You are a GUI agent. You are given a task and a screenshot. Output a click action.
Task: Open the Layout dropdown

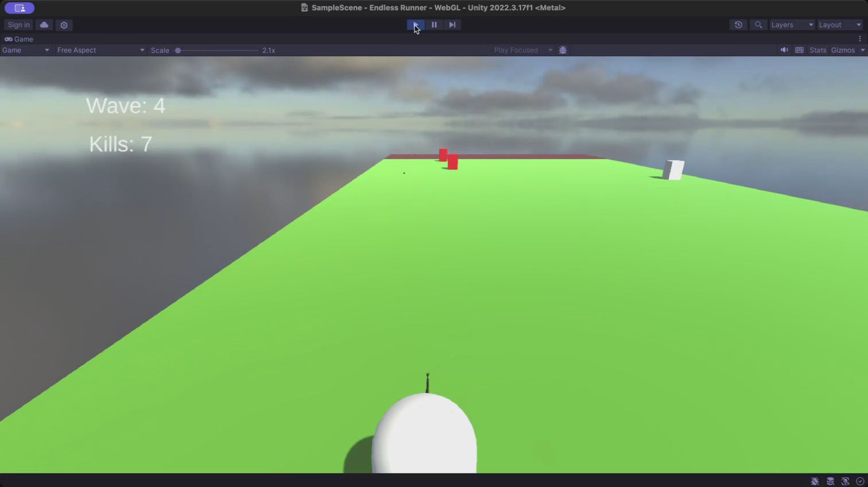pos(839,25)
